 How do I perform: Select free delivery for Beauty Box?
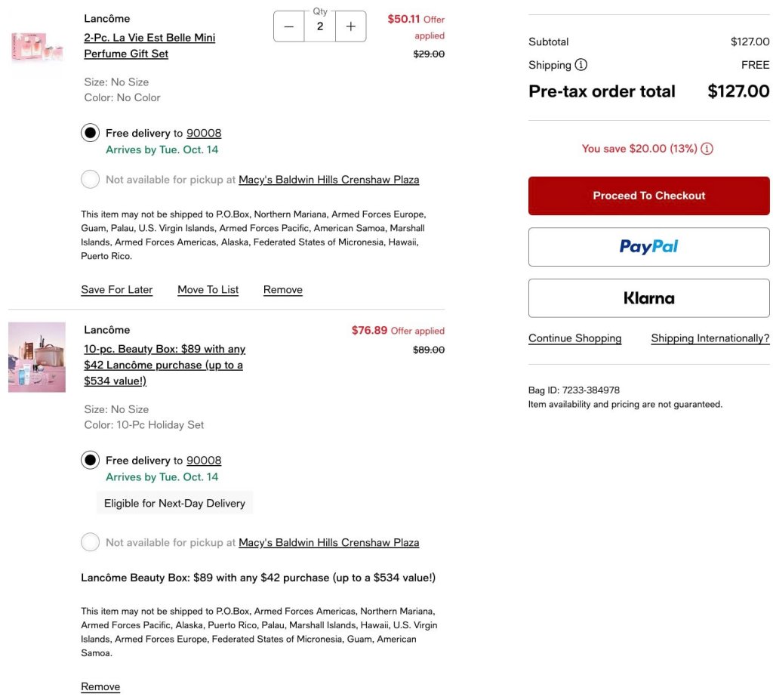(x=91, y=460)
